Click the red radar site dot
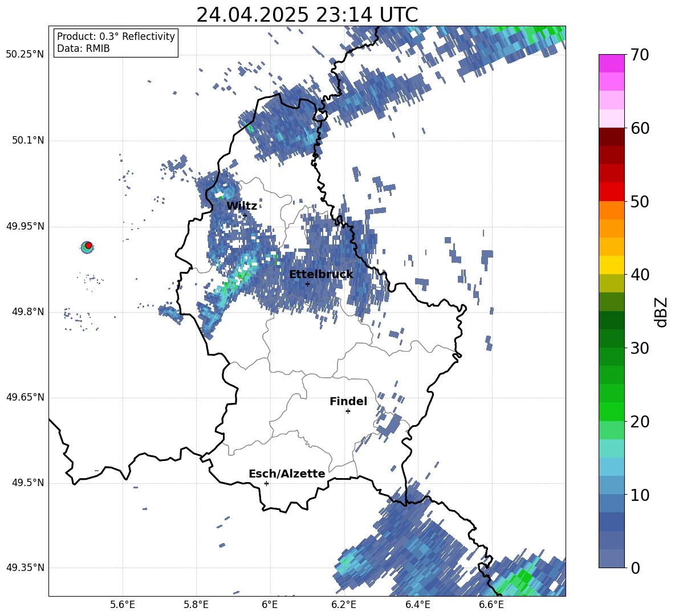 [88, 246]
